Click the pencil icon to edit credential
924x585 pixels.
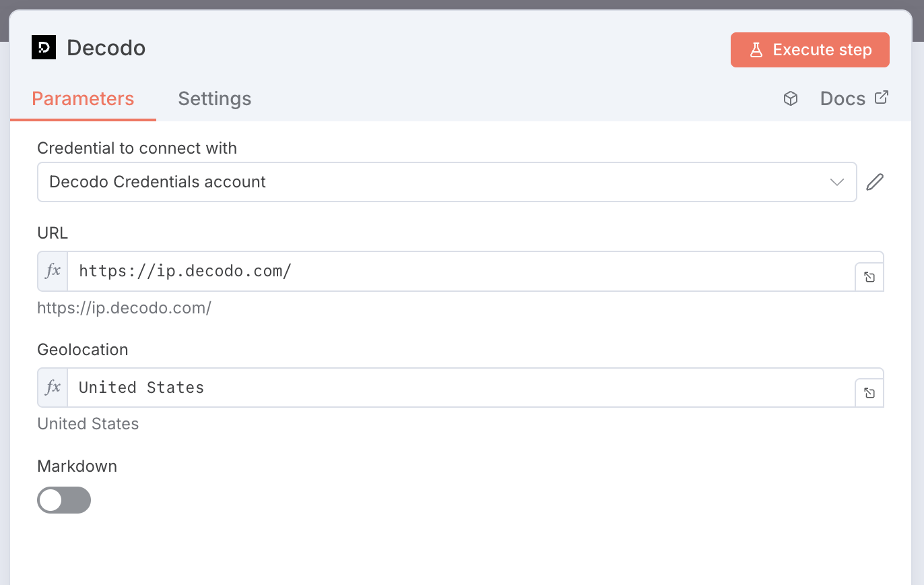point(875,182)
